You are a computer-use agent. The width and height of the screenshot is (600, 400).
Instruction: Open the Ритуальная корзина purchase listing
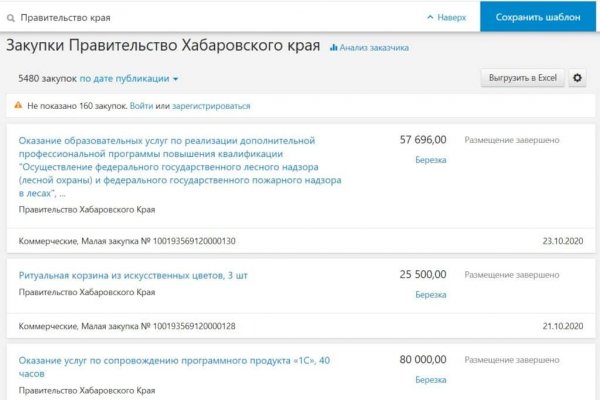tap(131, 273)
